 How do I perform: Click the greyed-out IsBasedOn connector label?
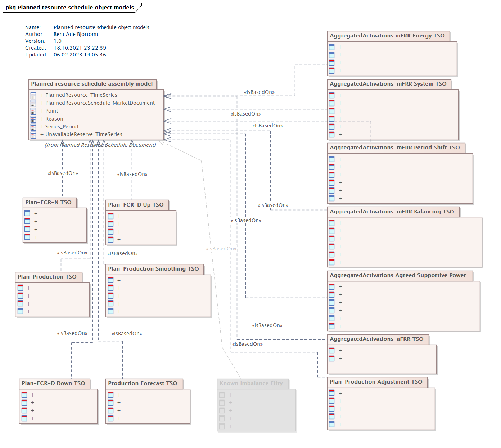pos(221,249)
